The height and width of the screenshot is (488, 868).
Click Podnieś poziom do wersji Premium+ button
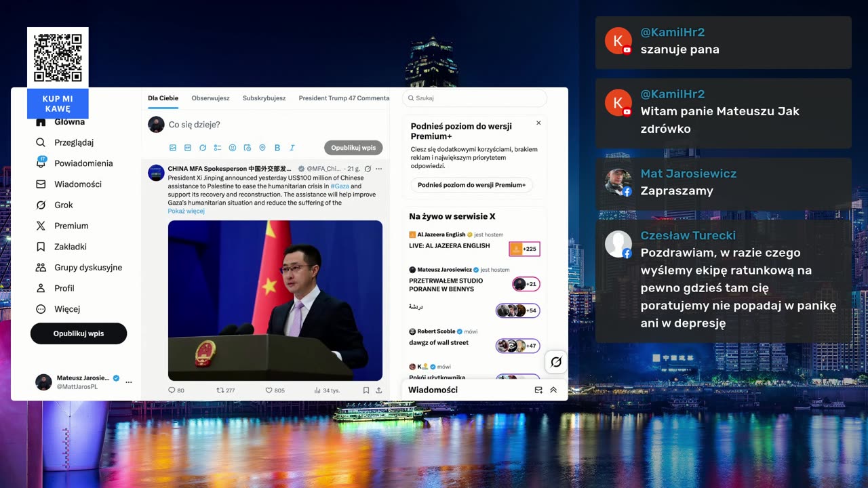(x=471, y=185)
